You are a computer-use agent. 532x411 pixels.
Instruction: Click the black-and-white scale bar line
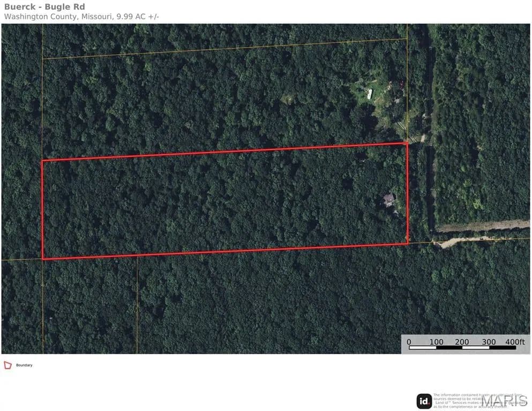[462, 348]
